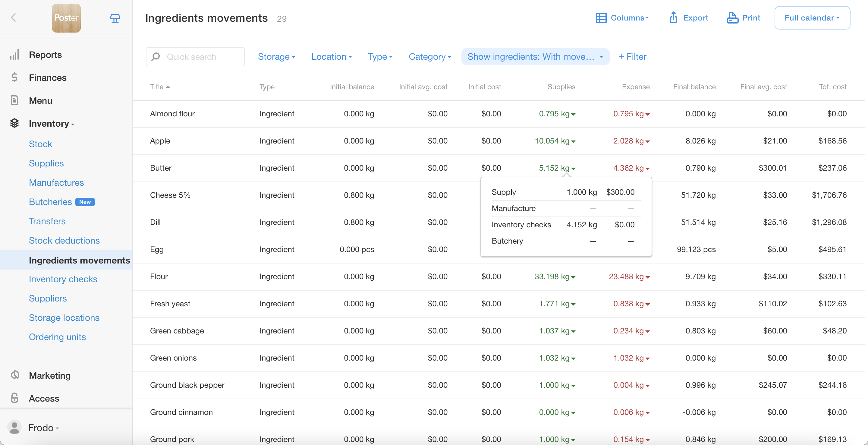Click the back arrow icon in the sidebar
The width and height of the screenshot is (868, 445).
[x=14, y=17]
